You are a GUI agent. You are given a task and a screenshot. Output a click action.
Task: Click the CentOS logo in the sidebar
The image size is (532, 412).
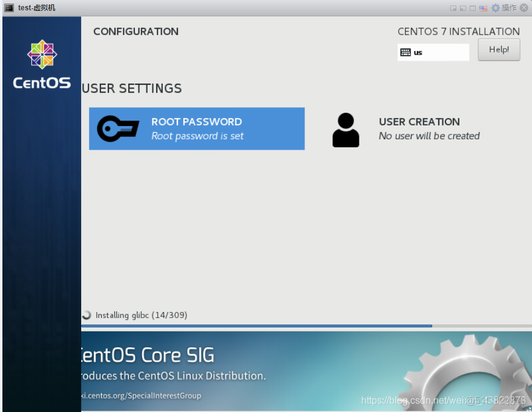pos(42,64)
